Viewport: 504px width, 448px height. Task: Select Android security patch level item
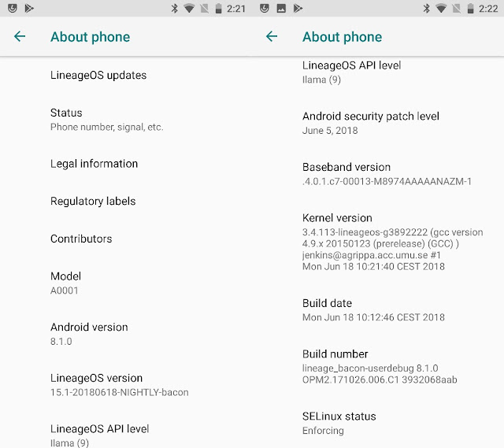(378, 123)
